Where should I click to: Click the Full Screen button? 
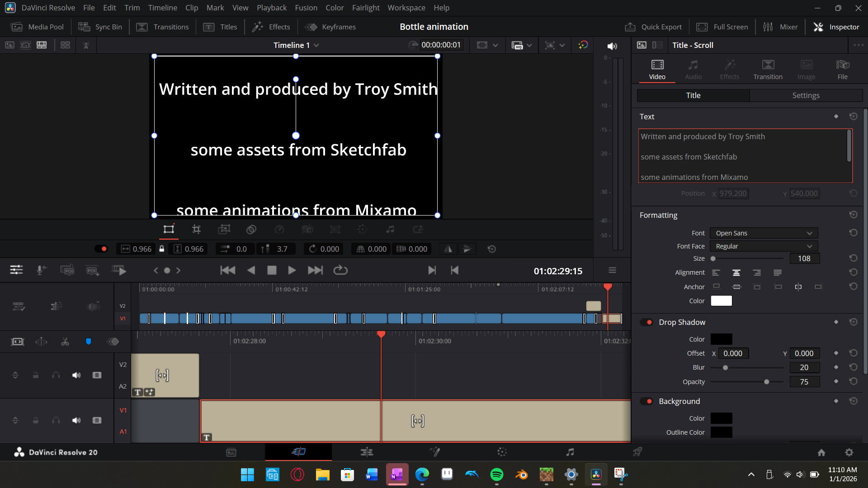click(x=722, y=27)
